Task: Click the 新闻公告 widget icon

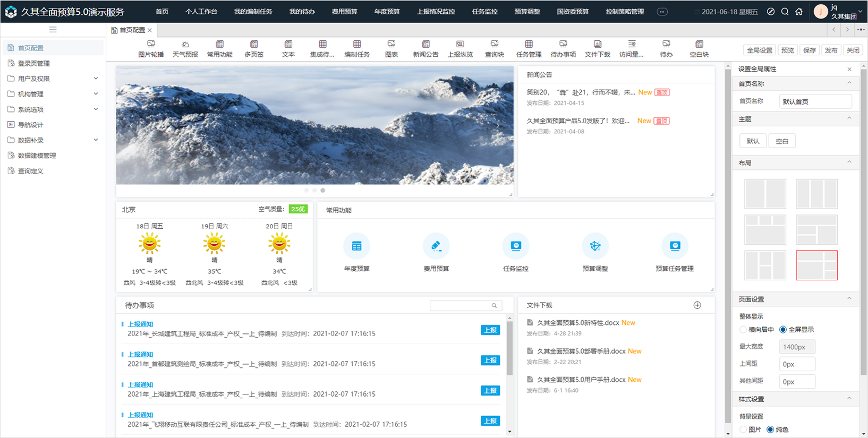Action: 426,45
